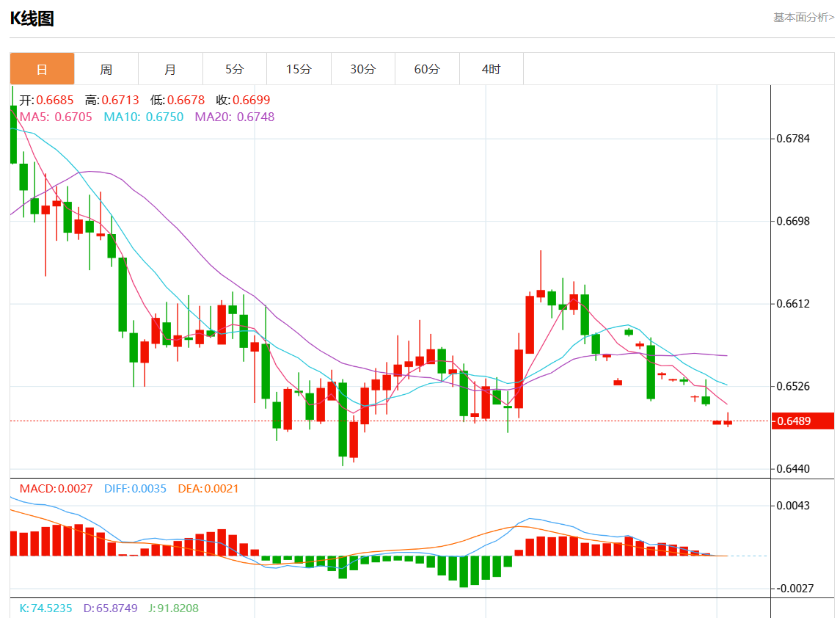The width and height of the screenshot is (840, 618).
Task: Click the J value in KDJ panel
Action: [x=172, y=608]
